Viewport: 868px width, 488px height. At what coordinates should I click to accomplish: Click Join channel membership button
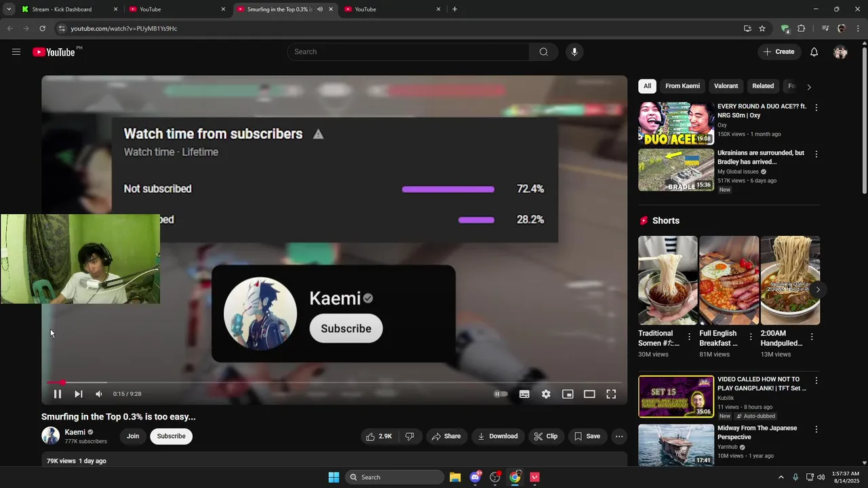point(133,436)
